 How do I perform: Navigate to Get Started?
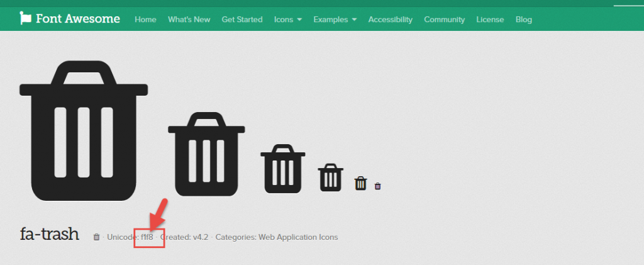[x=242, y=20]
